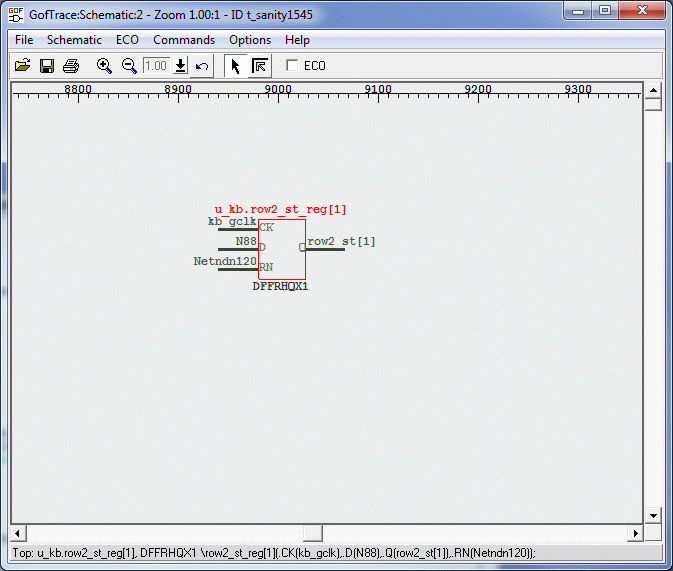Save the schematic with the floppy disk icon
673x571 pixels.
[47, 66]
